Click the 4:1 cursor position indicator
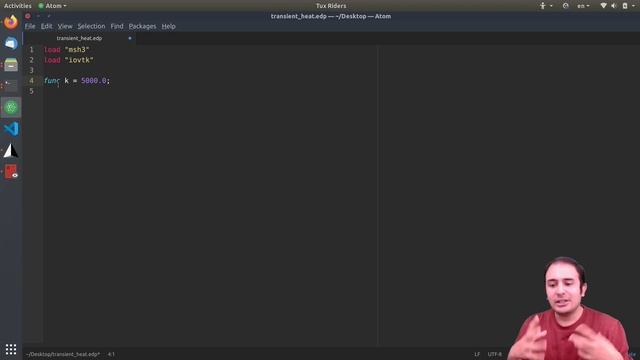The image size is (640, 360). (111, 354)
